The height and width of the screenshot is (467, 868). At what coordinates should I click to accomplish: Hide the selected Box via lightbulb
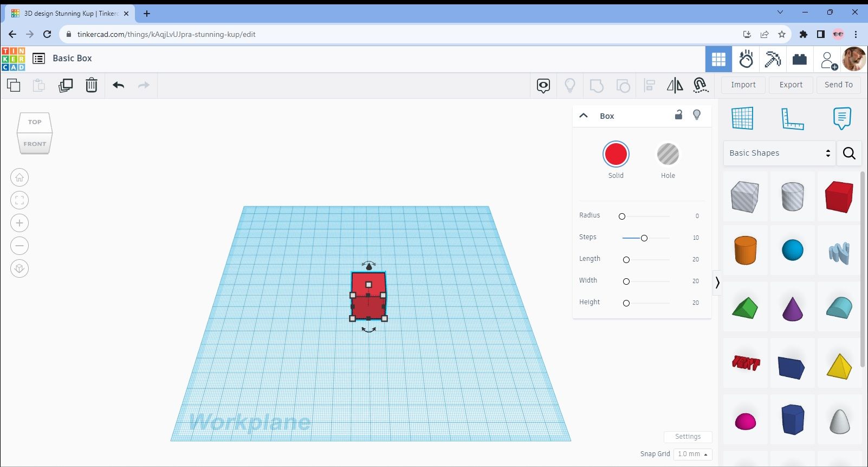click(x=697, y=114)
